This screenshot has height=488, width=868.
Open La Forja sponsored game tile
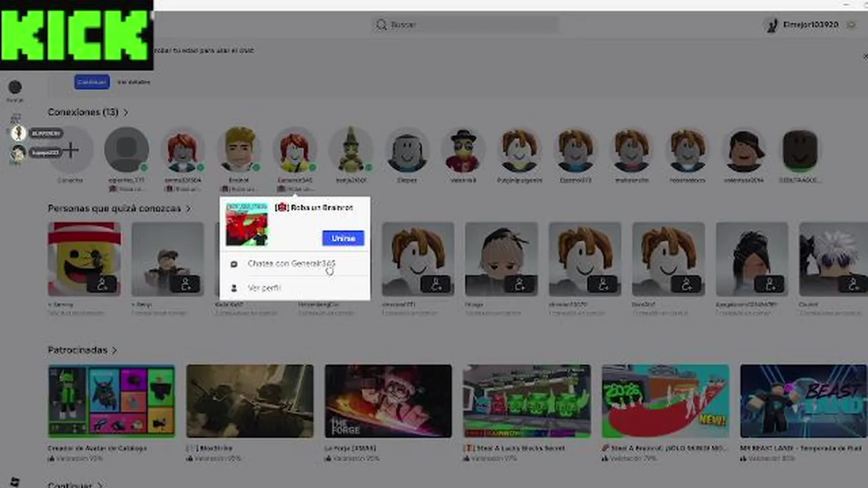388,401
